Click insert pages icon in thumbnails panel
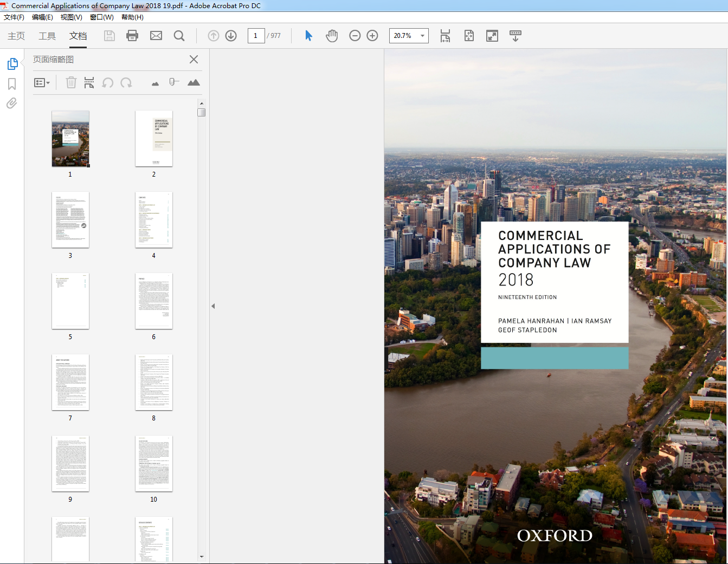The image size is (728, 564). tap(89, 82)
